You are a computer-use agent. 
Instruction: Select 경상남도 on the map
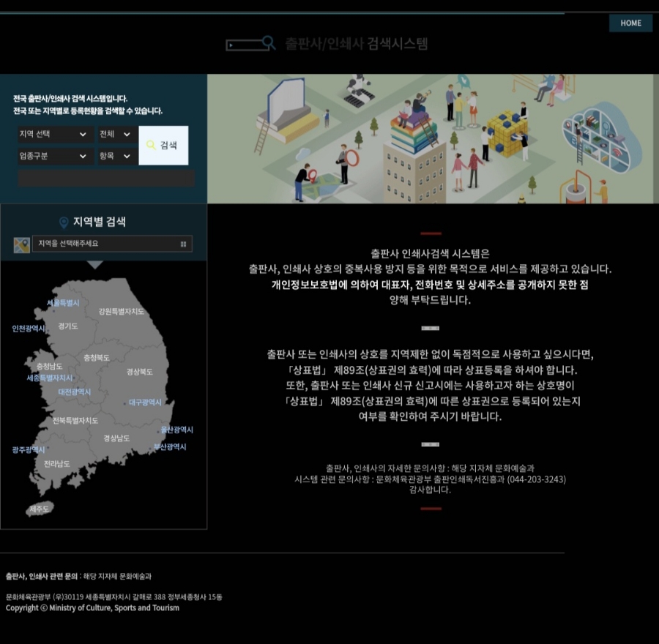[116, 438]
